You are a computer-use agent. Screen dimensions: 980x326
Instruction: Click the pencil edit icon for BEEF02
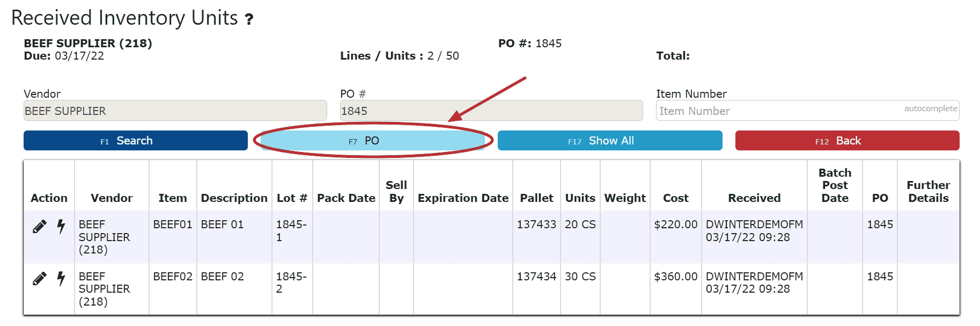point(39,279)
